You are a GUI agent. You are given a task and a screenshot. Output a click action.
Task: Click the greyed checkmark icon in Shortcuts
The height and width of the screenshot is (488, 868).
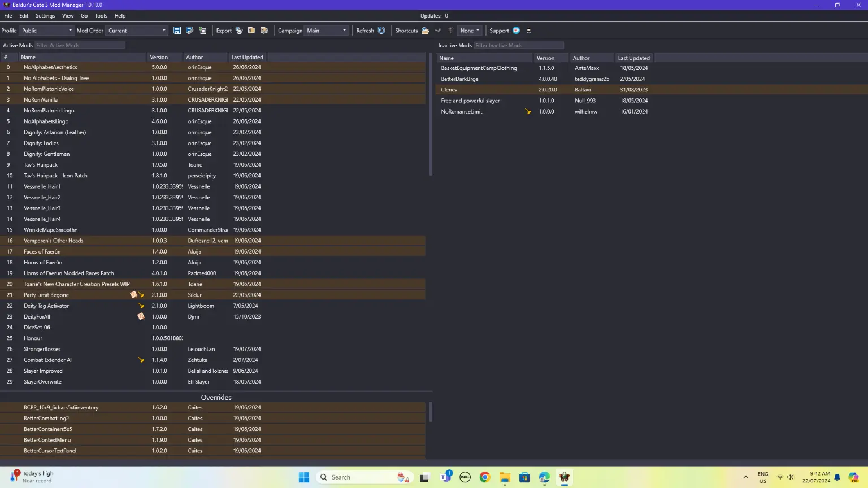coord(438,30)
